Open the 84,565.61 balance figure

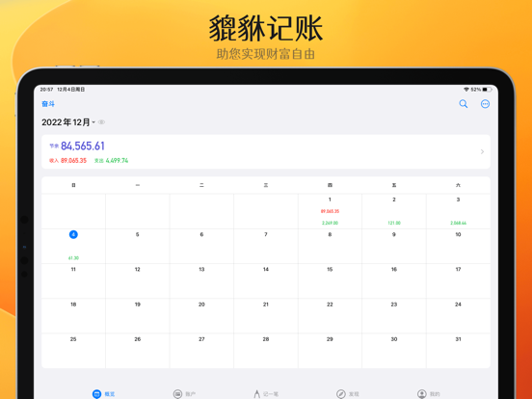[83, 146]
